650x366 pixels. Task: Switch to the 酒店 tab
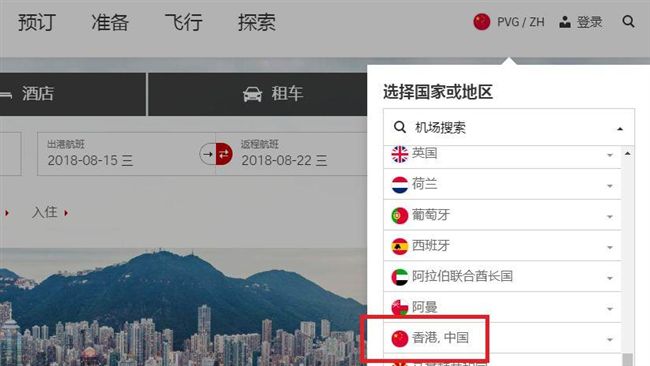tap(73, 94)
